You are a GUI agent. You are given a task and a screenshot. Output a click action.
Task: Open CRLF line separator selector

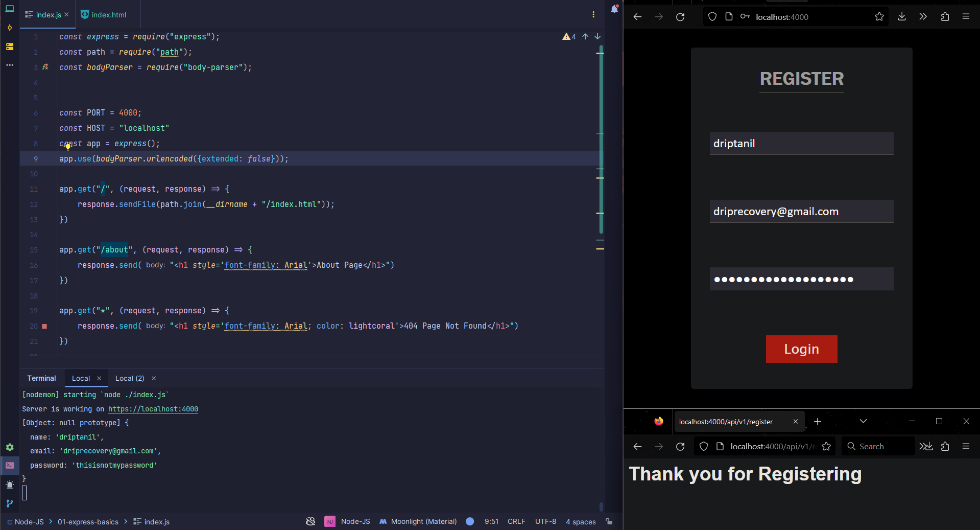click(516, 521)
